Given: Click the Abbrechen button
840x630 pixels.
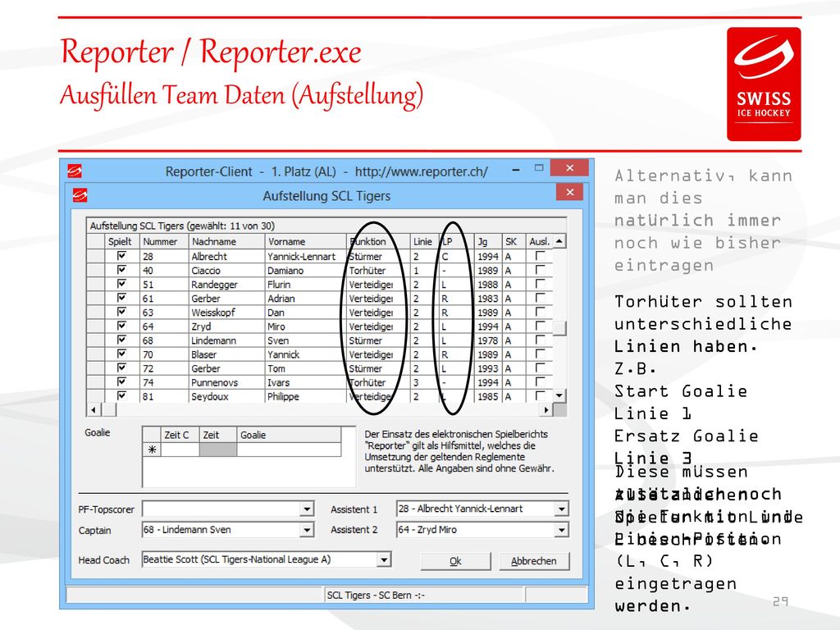Looking at the screenshot, I should 533,561.
